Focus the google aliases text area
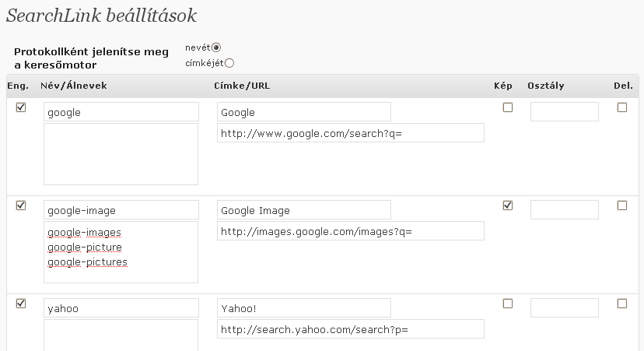 point(121,154)
